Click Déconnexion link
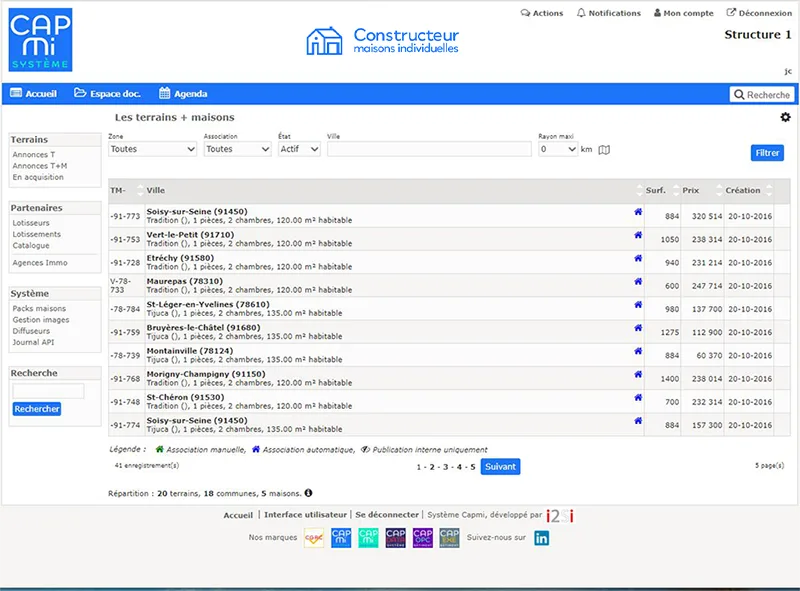 pyautogui.click(x=759, y=13)
